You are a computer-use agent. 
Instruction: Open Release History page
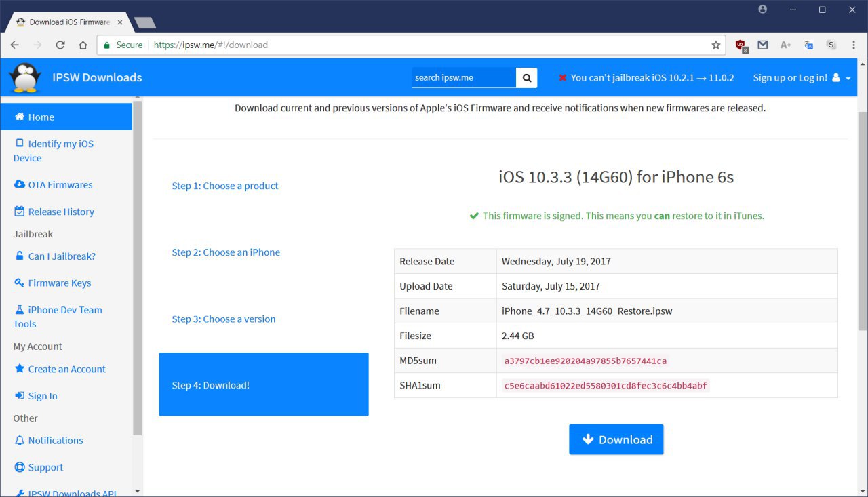point(54,212)
